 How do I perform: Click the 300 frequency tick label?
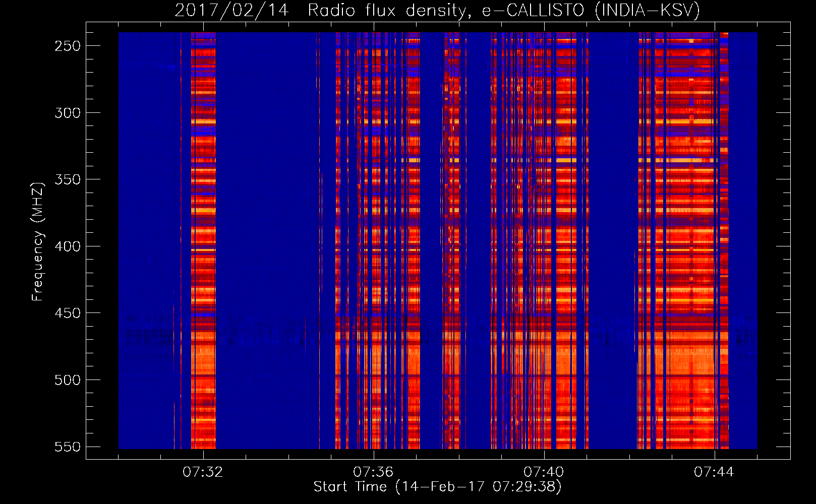[68, 113]
